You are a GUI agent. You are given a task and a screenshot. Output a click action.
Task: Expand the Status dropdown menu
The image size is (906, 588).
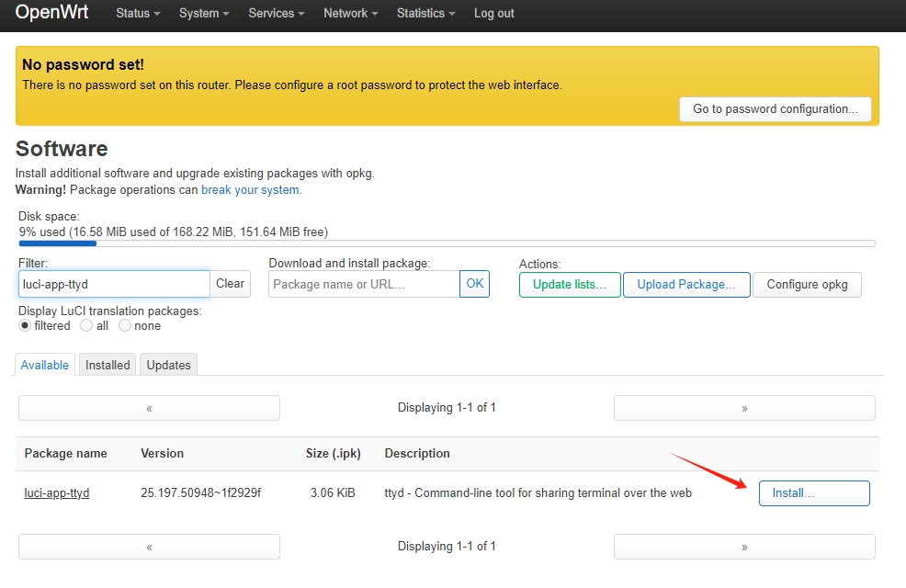138,13
